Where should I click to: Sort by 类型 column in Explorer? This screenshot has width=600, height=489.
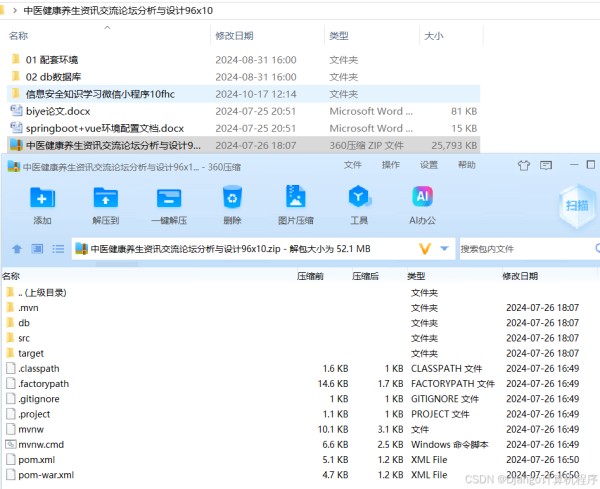[x=339, y=36]
